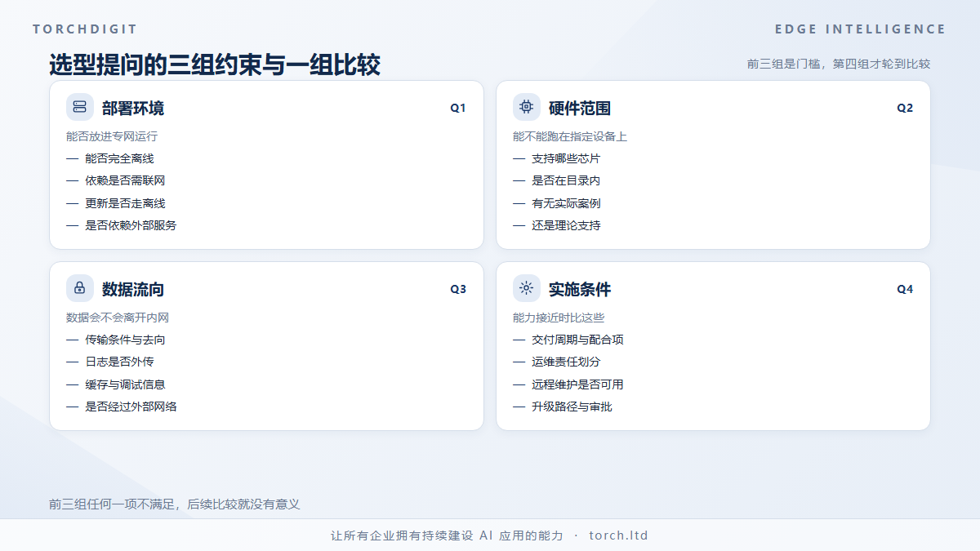980x551 pixels.
Task: Click the bullet 升级路径与审批
Action: [x=572, y=407]
